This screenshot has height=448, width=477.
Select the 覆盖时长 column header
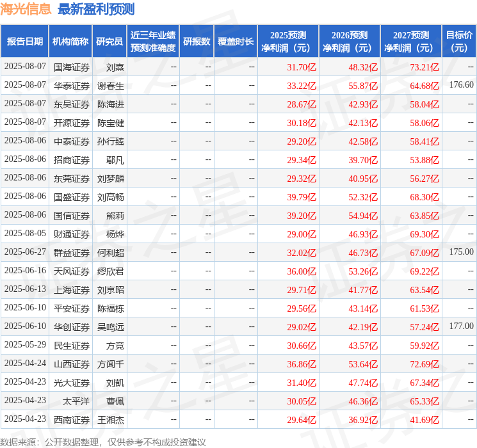pyautogui.click(x=235, y=42)
